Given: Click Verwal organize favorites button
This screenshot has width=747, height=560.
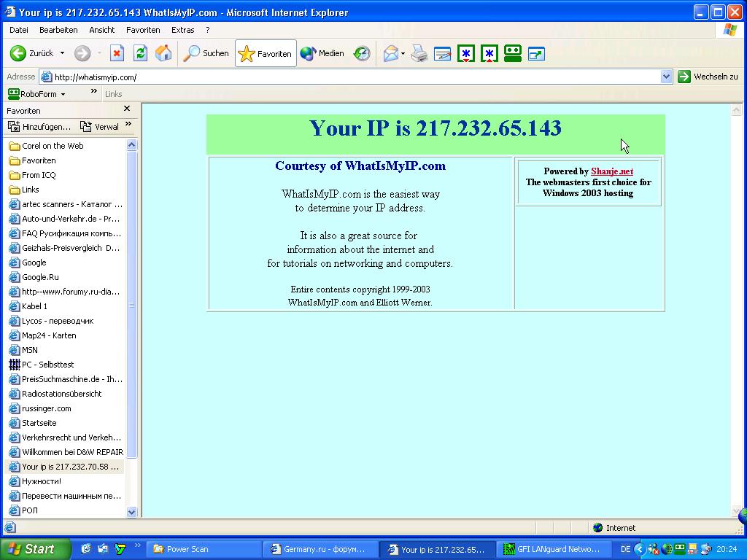Looking at the screenshot, I should (99, 127).
